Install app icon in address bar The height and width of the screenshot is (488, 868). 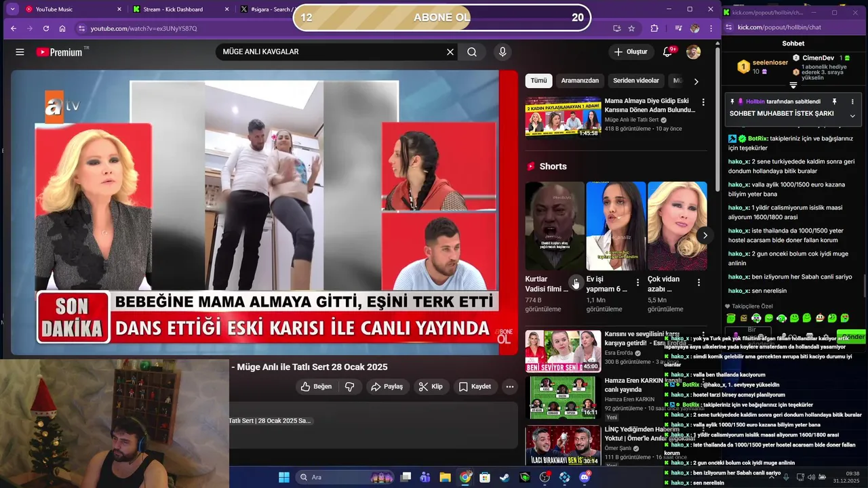(616, 28)
